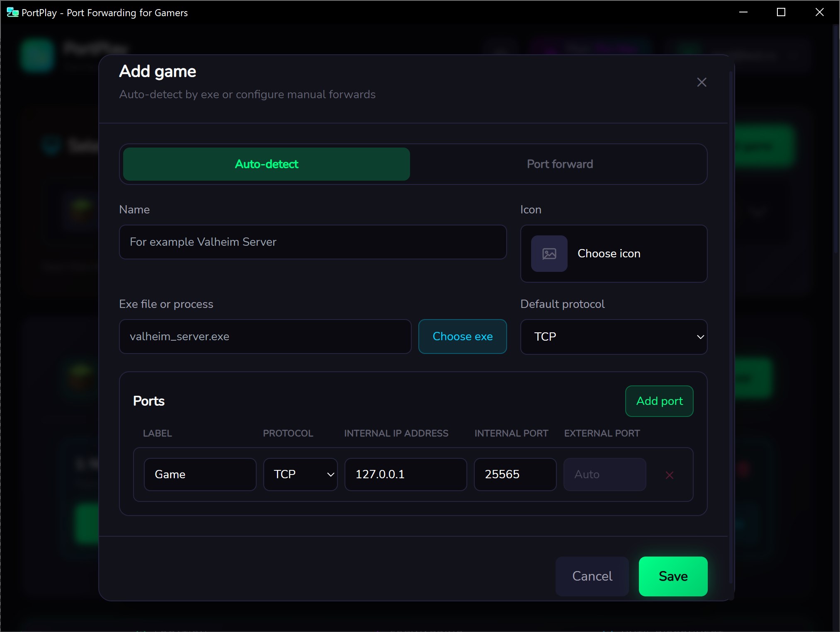Click the INTERNAL IP ADDRESS column header
The height and width of the screenshot is (632, 840).
tap(396, 433)
